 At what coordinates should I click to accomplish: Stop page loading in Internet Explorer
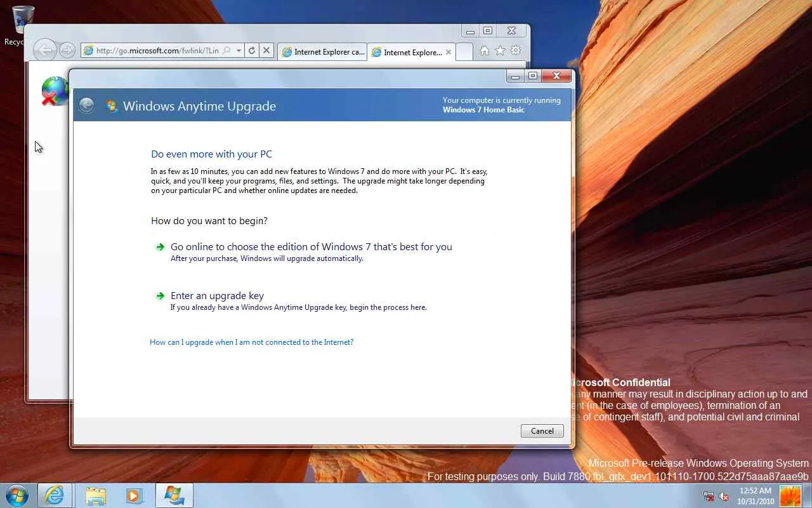click(266, 51)
